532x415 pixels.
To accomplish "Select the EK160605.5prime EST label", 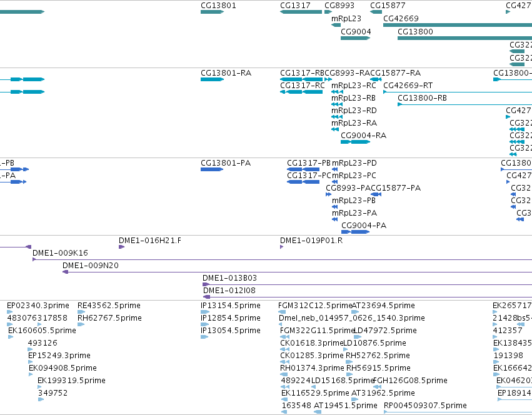I will click(x=42, y=331).
